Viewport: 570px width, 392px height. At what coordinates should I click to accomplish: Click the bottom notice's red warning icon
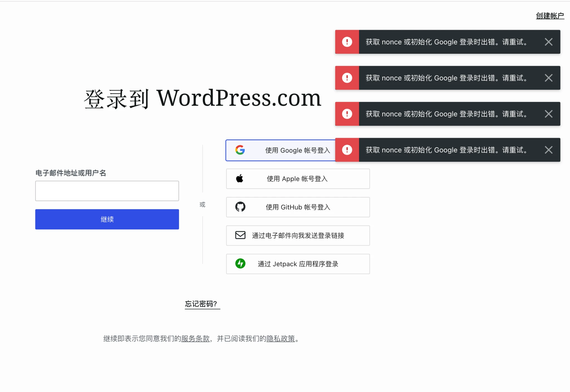click(x=347, y=150)
